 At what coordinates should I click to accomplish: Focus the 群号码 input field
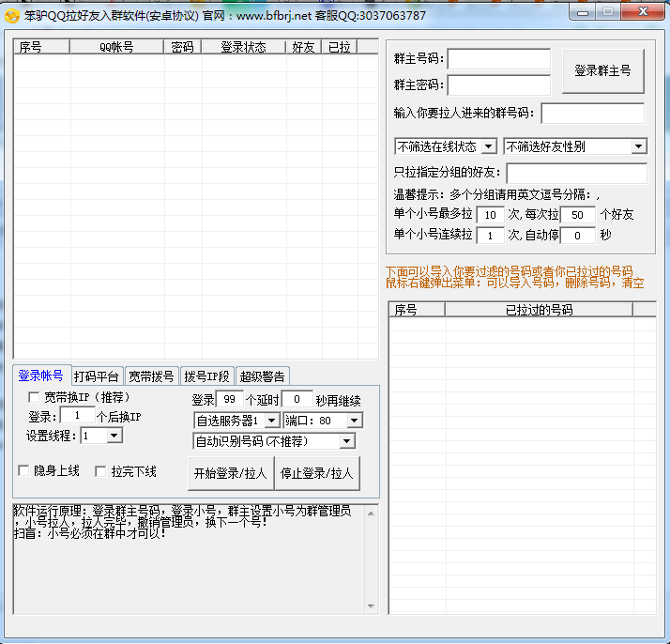point(593,114)
